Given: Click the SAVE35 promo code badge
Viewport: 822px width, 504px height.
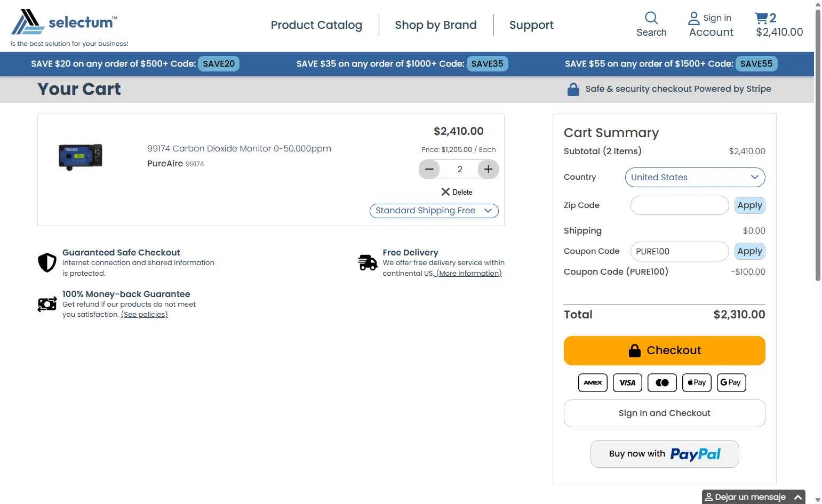Looking at the screenshot, I should tap(488, 64).
